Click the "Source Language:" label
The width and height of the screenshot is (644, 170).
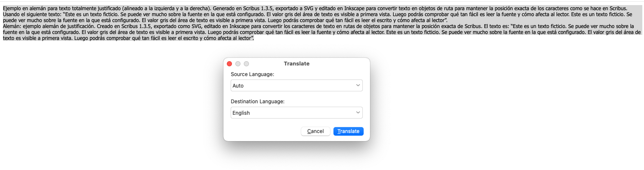click(x=252, y=74)
